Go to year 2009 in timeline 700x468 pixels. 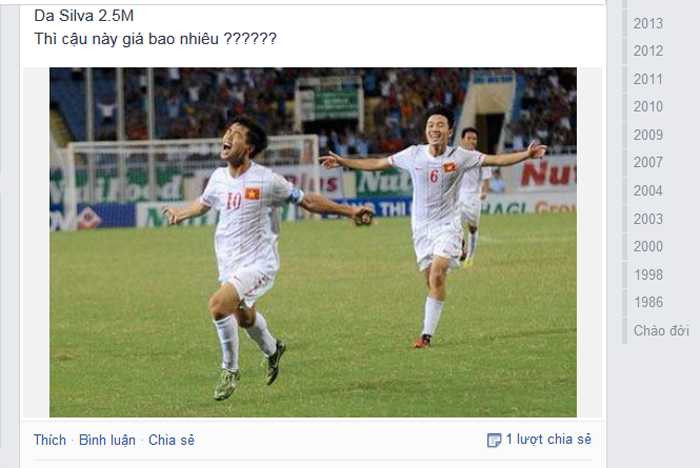coord(648,135)
